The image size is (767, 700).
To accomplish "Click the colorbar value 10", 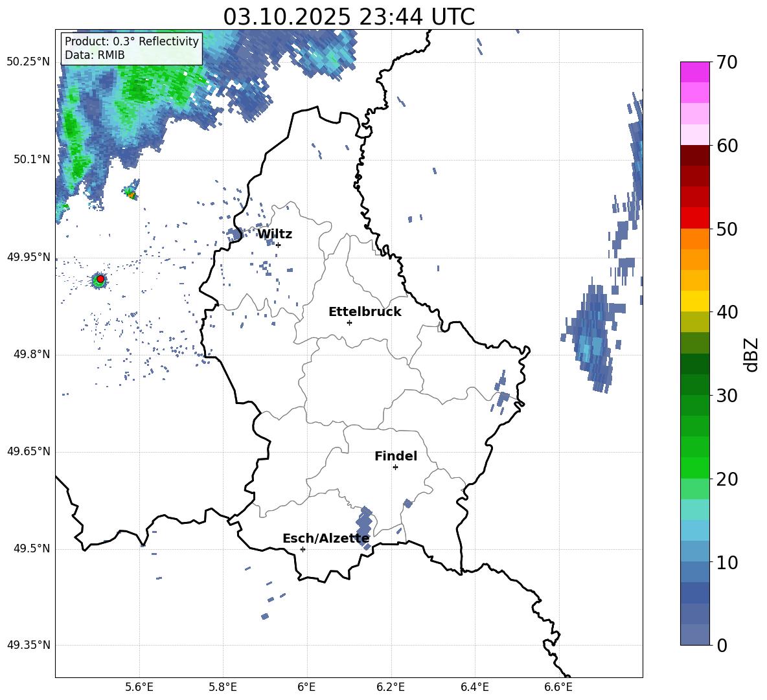I will 727,562.
